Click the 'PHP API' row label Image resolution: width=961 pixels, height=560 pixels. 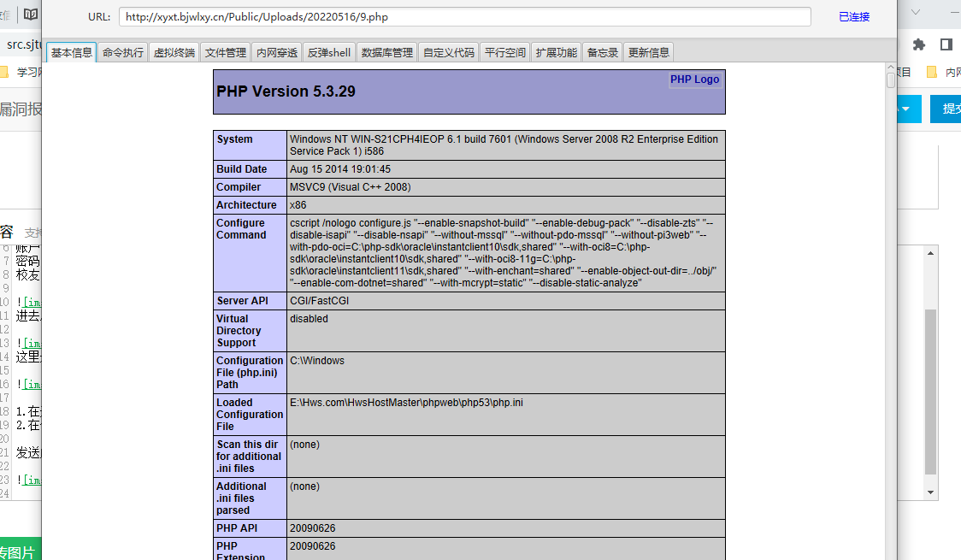coord(237,528)
